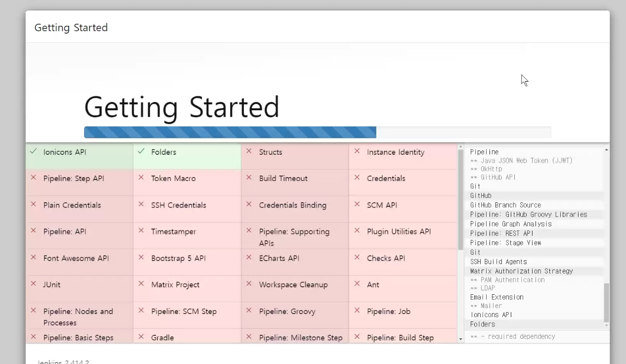Image resolution: width=626 pixels, height=364 pixels.
Task: Click the 'GitHub API' log line
Action: point(493,177)
